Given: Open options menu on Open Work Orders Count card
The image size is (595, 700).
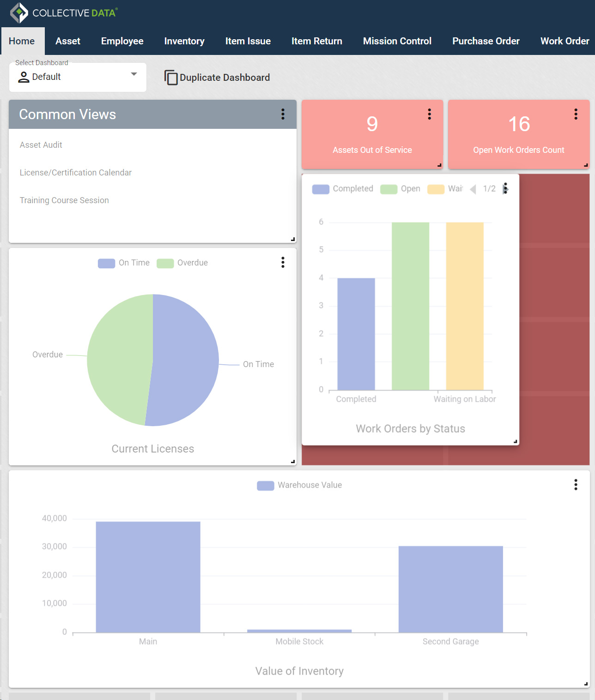Looking at the screenshot, I should tap(575, 114).
